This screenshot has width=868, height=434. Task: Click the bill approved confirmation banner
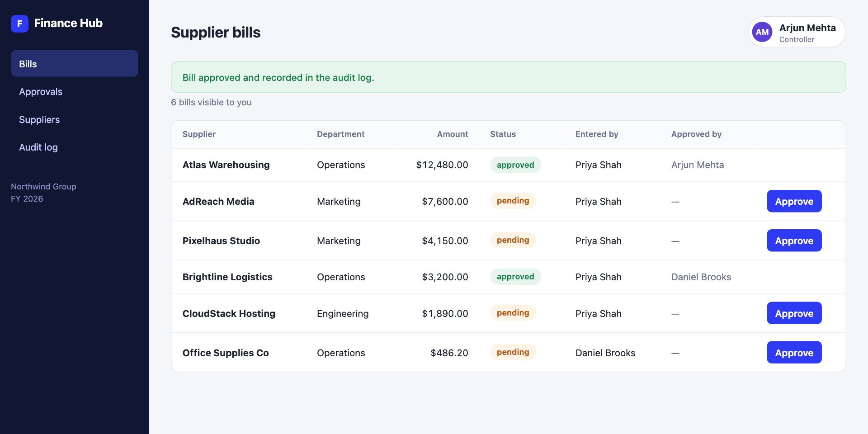click(509, 77)
